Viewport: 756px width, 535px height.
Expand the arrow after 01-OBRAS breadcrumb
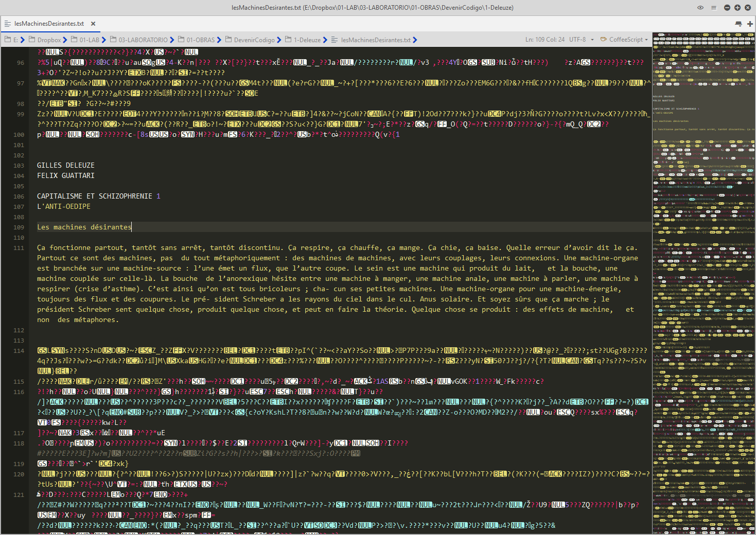[219, 40]
